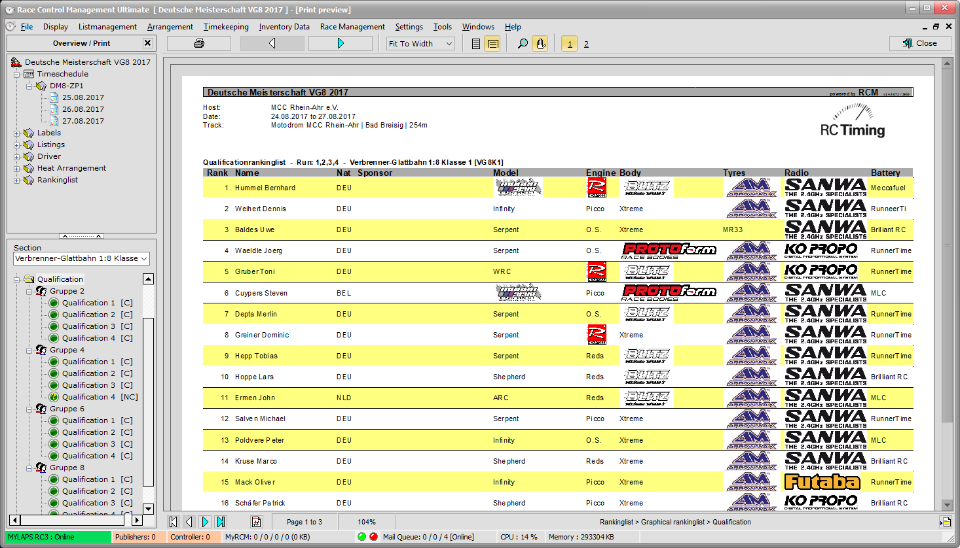Open the Fit To Width zoom dropdown
The image size is (960, 548).
click(420, 43)
